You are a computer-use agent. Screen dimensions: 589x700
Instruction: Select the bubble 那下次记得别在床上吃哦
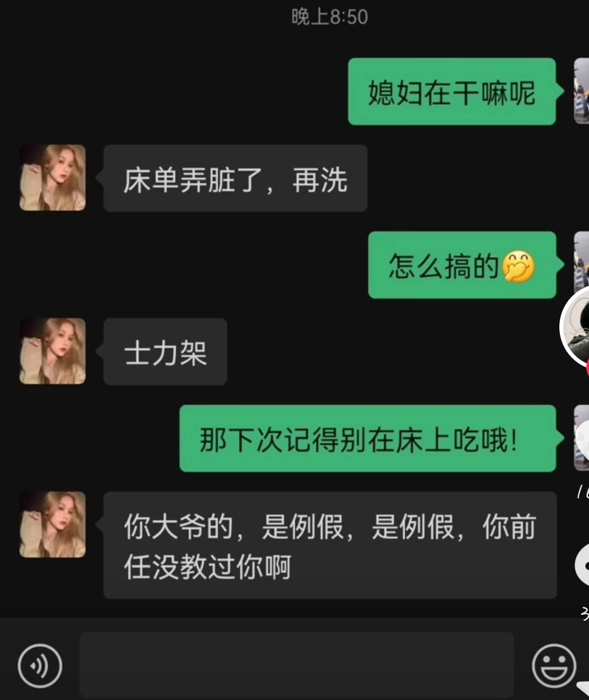tap(368, 439)
